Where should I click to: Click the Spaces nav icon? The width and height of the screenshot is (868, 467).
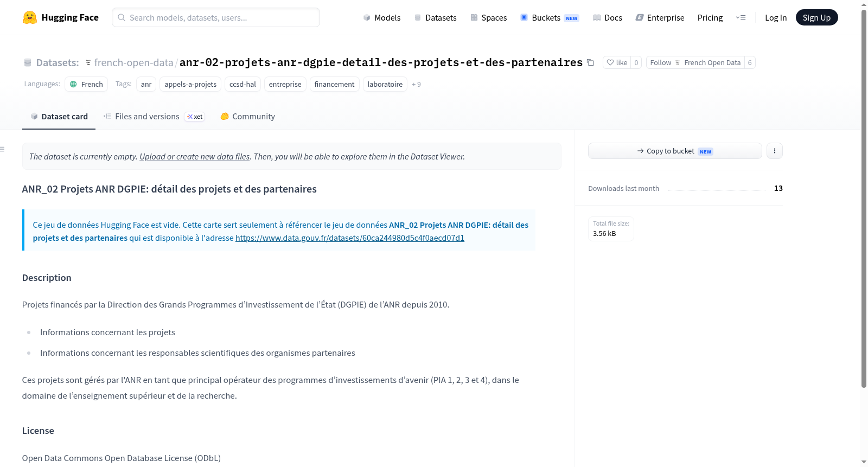click(x=474, y=17)
